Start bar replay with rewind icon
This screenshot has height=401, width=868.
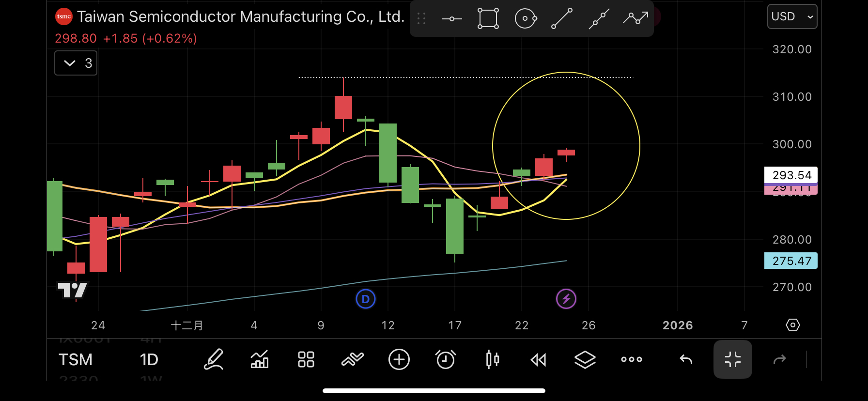coord(539,359)
